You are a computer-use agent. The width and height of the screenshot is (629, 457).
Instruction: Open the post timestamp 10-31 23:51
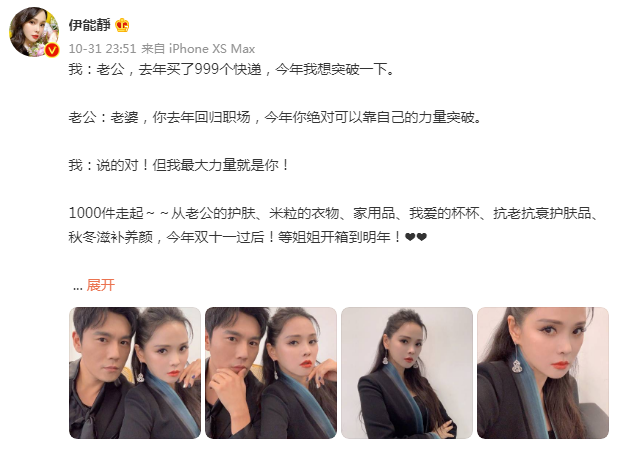tap(102, 49)
